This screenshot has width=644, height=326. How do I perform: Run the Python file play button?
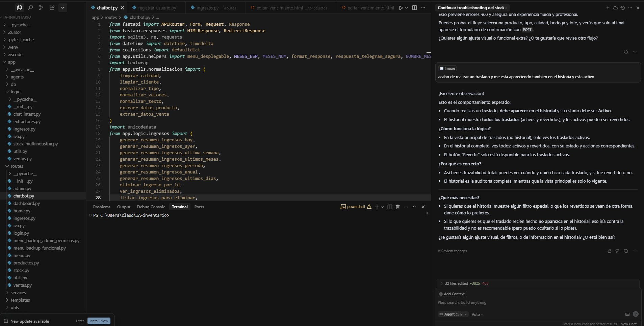[401, 8]
